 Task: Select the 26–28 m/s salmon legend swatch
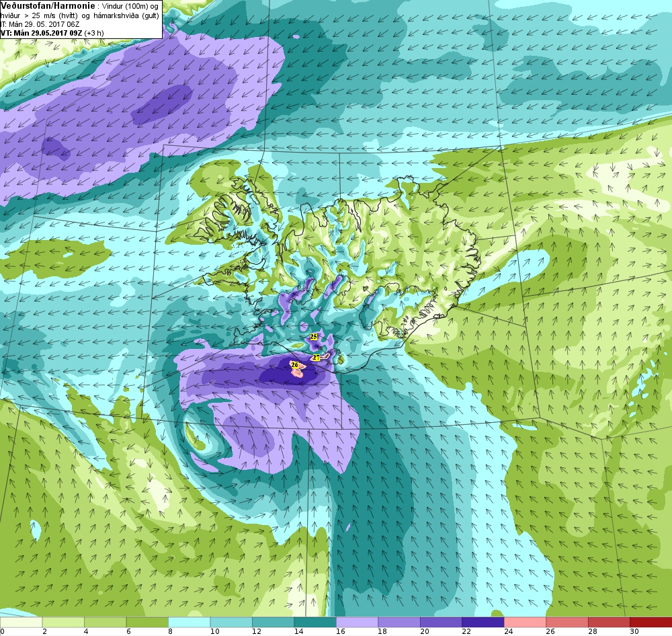click(x=567, y=622)
